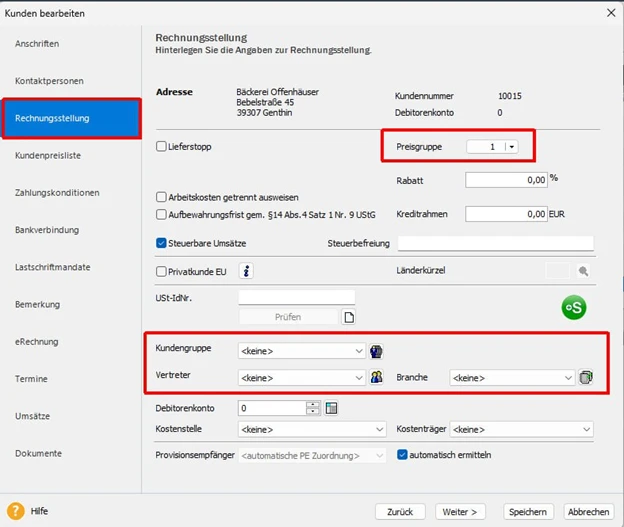Open the Dokumente section
Viewport: 624px width, 527px height.
tap(38, 453)
